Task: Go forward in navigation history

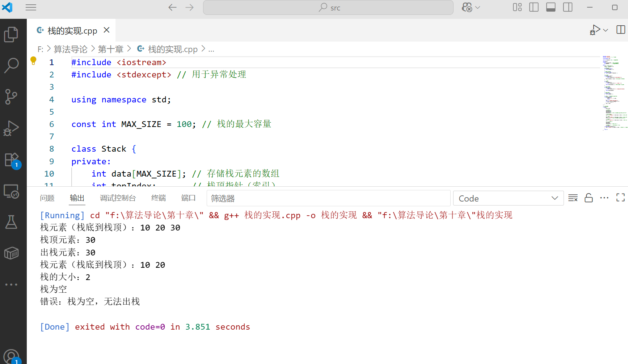Action: tap(190, 8)
